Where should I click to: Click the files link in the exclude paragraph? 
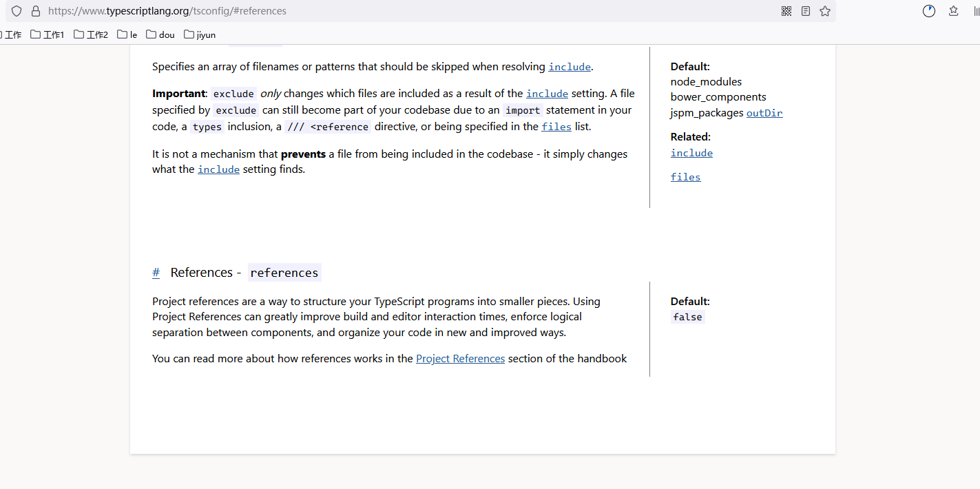click(x=556, y=127)
